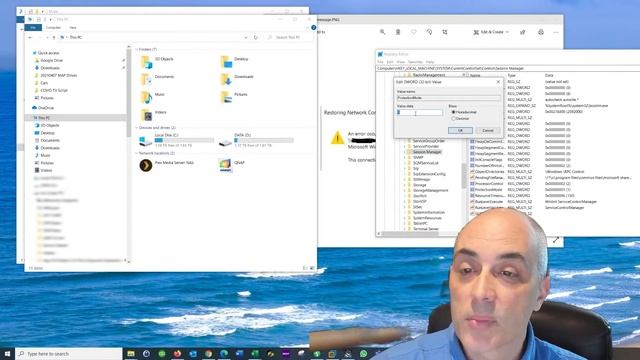Open more options menu in Photos

point(556,32)
